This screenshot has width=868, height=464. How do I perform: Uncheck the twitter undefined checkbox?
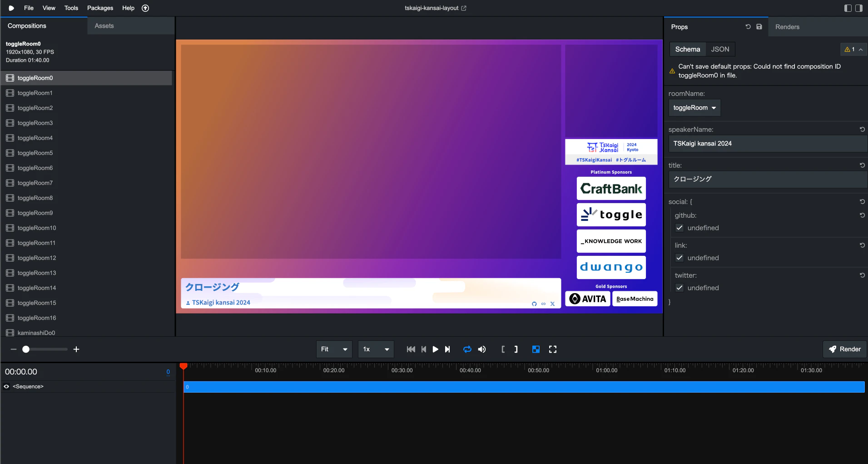click(680, 288)
